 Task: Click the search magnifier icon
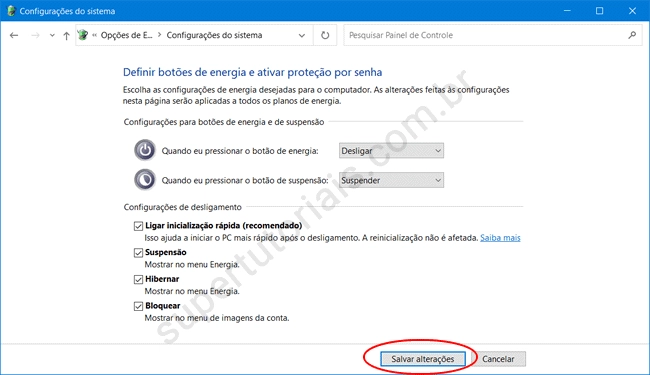point(632,35)
